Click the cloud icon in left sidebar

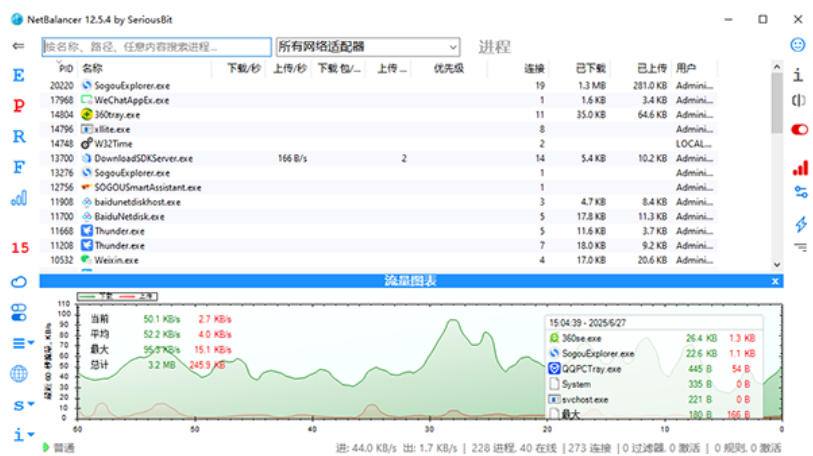[18, 282]
